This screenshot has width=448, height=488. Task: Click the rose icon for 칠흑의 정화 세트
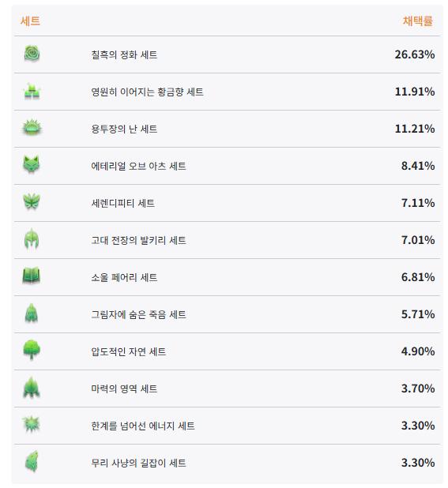click(32, 54)
